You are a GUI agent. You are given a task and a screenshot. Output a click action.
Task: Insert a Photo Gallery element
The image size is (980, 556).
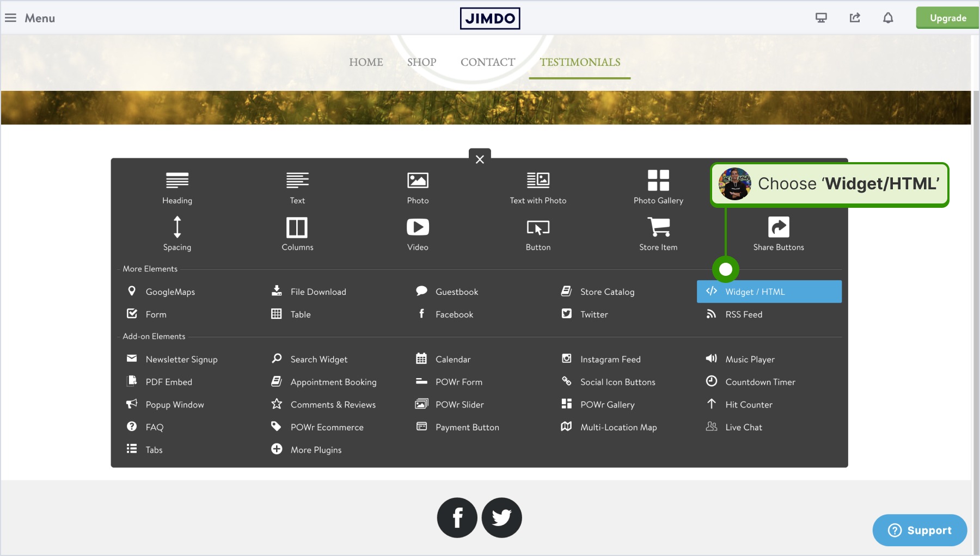click(x=658, y=188)
